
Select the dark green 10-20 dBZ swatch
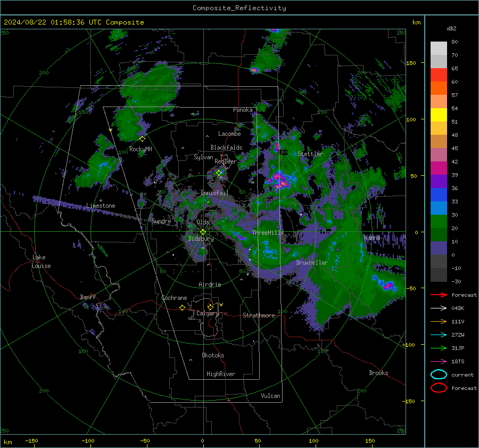[439, 234]
